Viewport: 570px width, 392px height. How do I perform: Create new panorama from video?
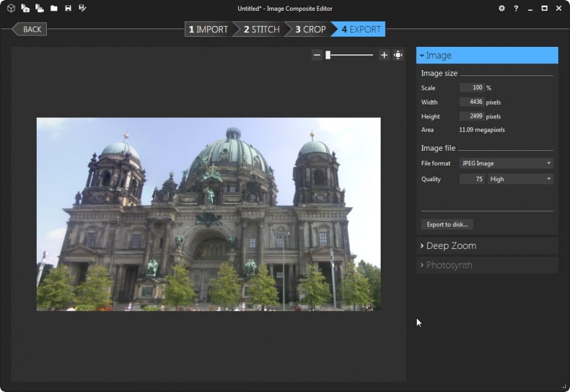(39, 8)
